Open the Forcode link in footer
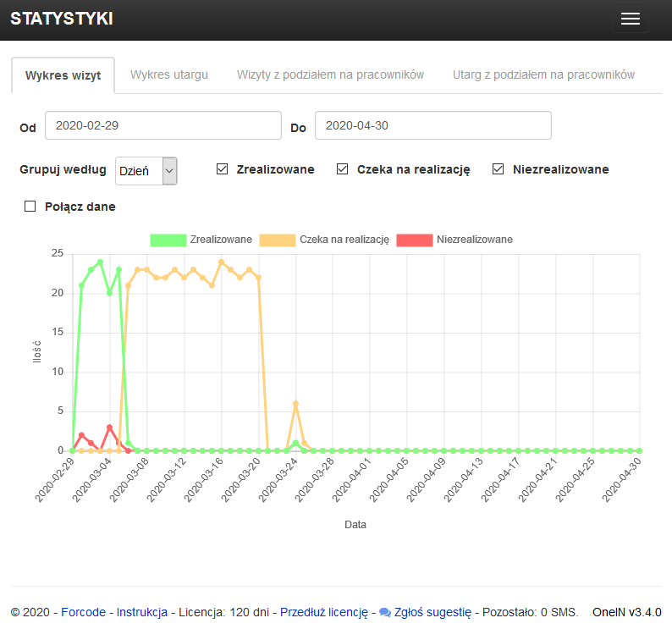The image size is (672, 640). coord(83,612)
